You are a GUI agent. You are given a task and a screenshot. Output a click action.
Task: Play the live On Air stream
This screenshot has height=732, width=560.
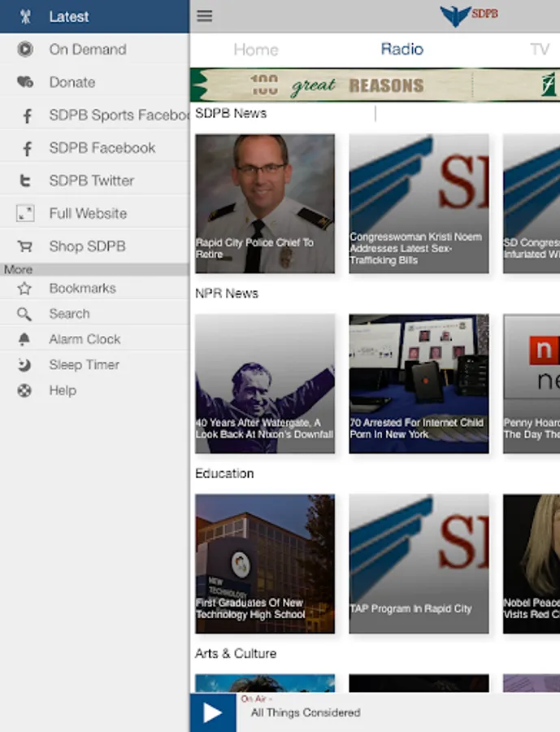pyautogui.click(x=213, y=712)
